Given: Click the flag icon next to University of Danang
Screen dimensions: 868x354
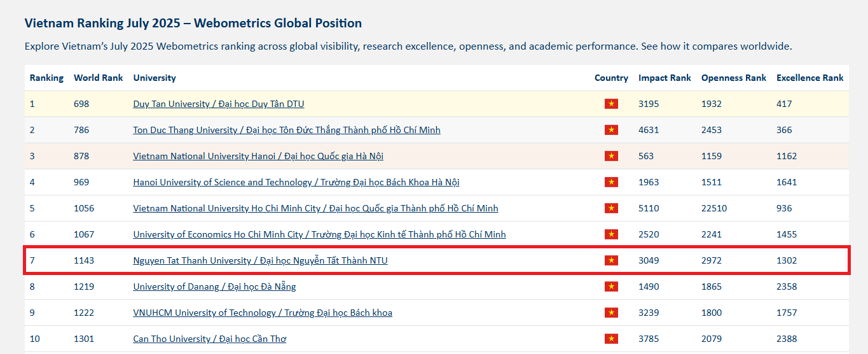Looking at the screenshot, I should pyautogui.click(x=611, y=287).
